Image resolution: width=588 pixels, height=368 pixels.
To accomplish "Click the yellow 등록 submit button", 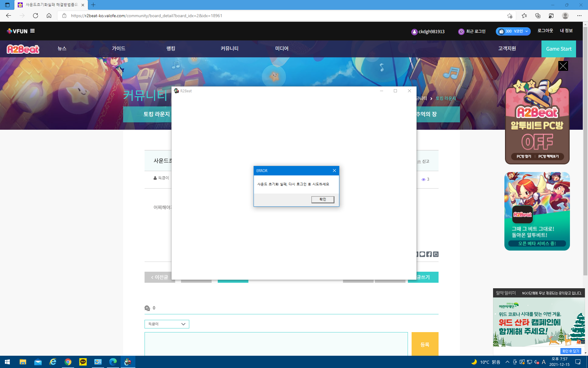I will [425, 344].
